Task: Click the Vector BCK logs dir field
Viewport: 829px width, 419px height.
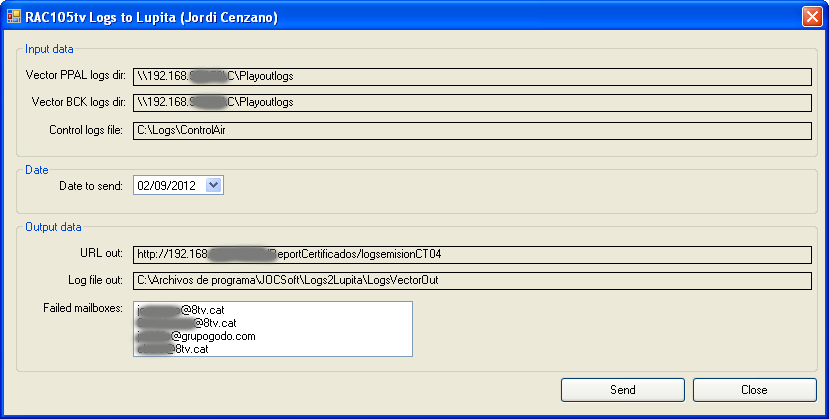Action: (x=471, y=102)
